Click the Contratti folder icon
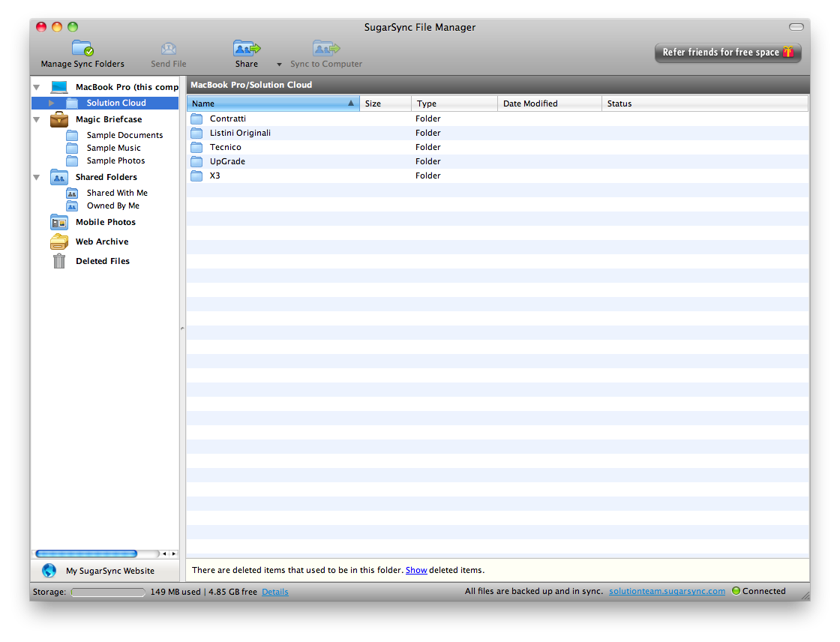 point(196,118)
